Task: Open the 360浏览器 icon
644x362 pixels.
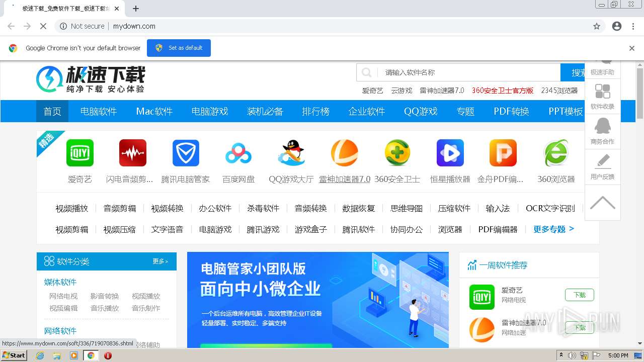Action: coord(556,153)
